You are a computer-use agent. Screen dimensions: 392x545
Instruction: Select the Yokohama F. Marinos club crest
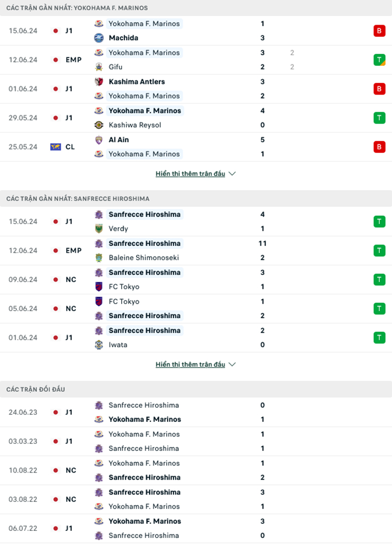click(x=99, y=24)
